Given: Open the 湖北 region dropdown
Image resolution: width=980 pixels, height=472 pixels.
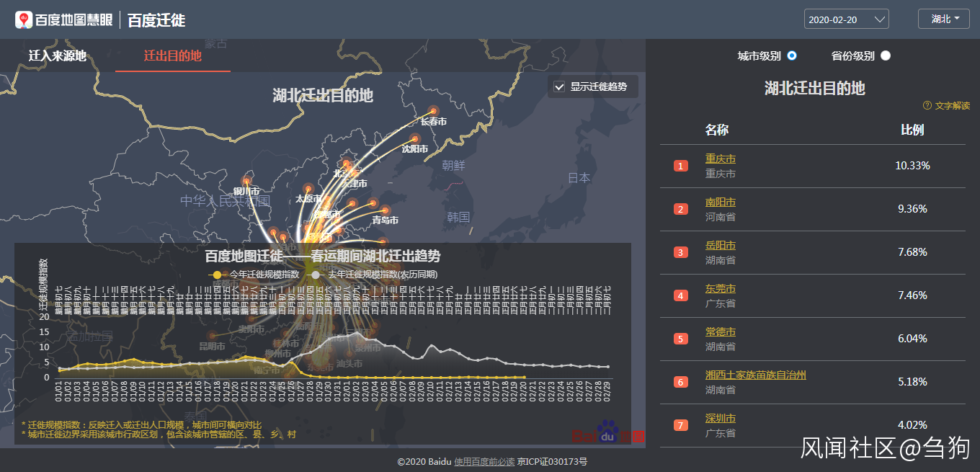Looking at the screenshot, I should [x=943, y=19].
